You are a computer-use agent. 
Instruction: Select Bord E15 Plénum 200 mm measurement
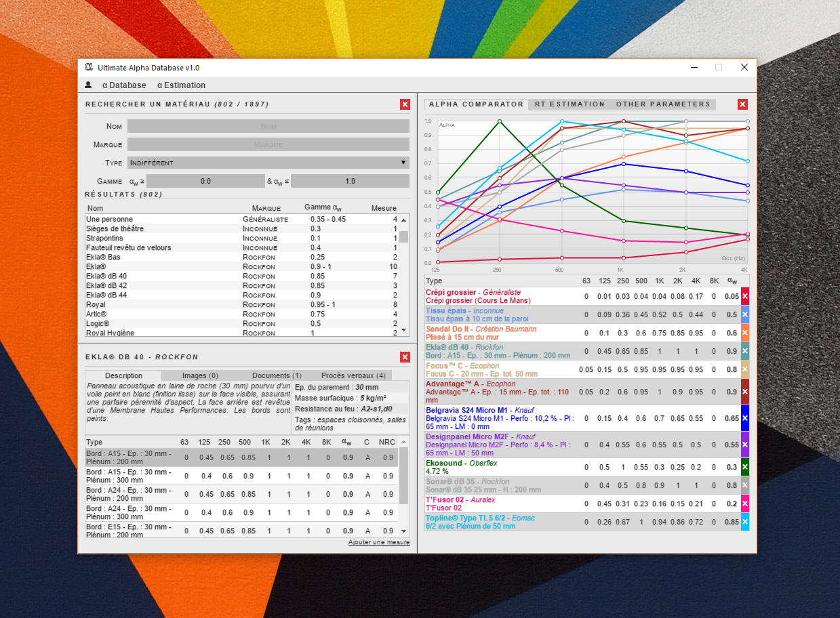242,531
